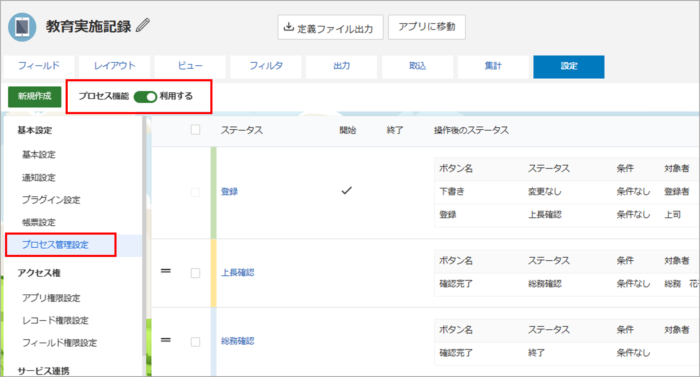Open the 総務確認 status link
Image resolution: width=700 pixels, height=377 pixels.
click(238, 341)
